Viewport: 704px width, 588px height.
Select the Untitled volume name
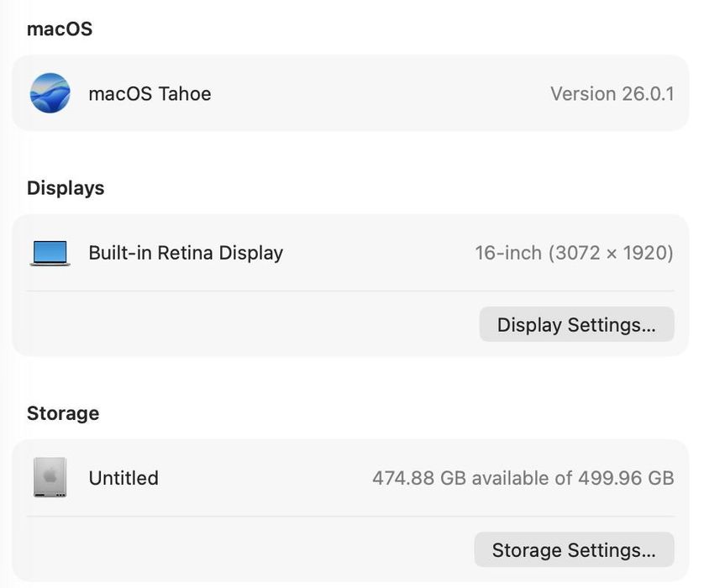[x=123, y=478]
